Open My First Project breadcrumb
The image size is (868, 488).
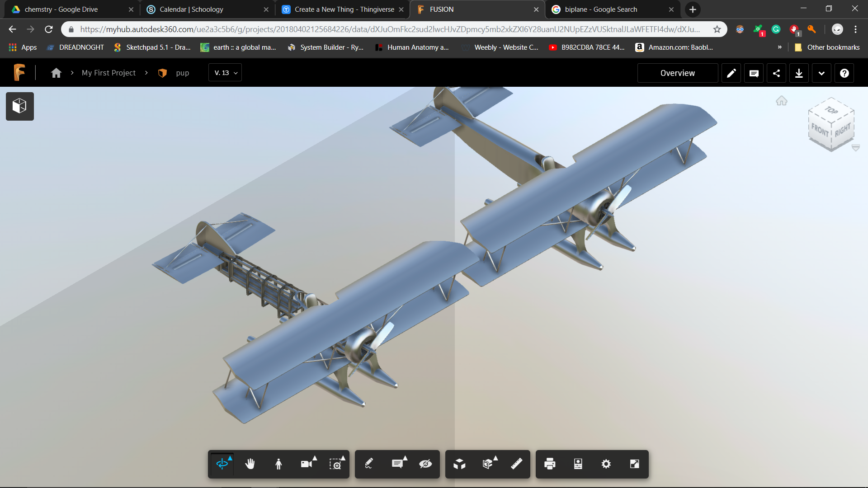point(108,73)
